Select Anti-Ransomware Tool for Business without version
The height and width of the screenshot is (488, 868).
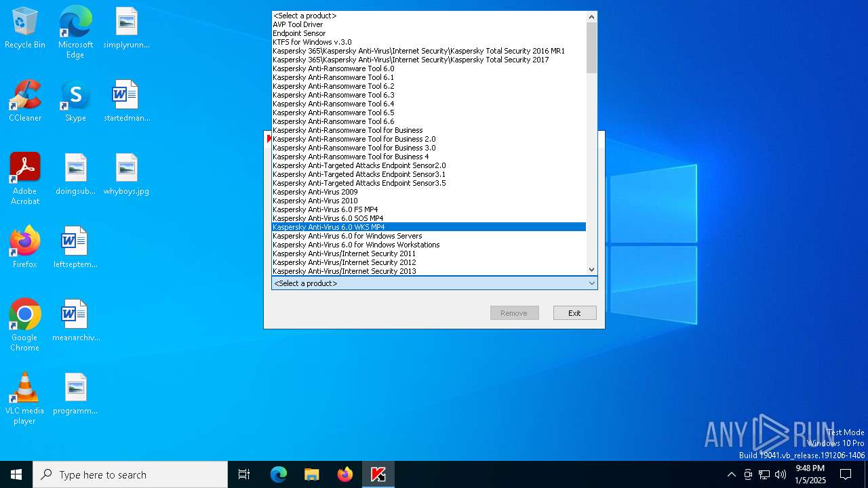tap(429, 130)
